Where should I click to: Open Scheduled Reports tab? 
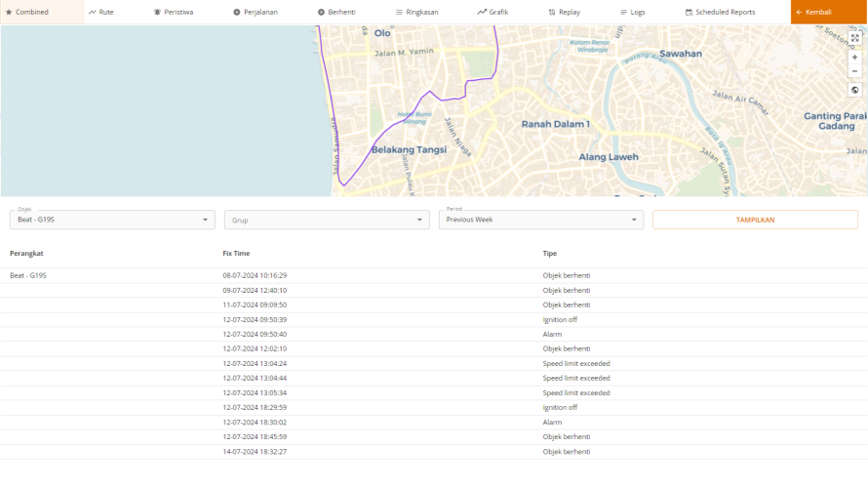[720, 12]
